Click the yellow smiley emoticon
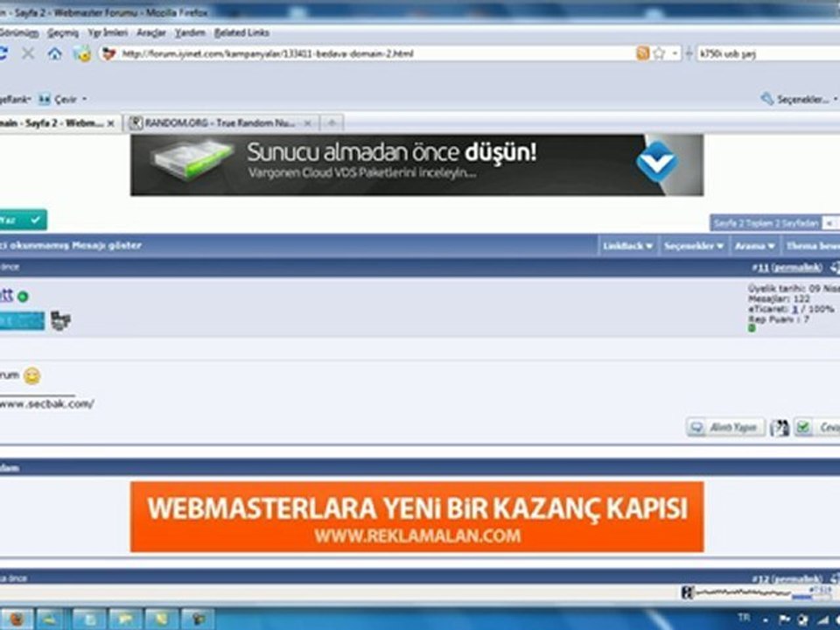Screen dimensions: 840x630 pyautogui.click(x=32, y=375)
